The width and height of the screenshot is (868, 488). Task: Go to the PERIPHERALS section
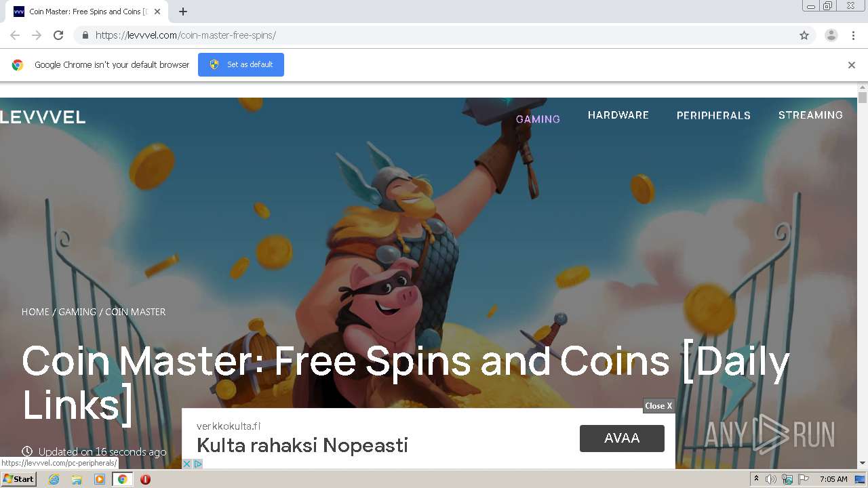(713, 115)
